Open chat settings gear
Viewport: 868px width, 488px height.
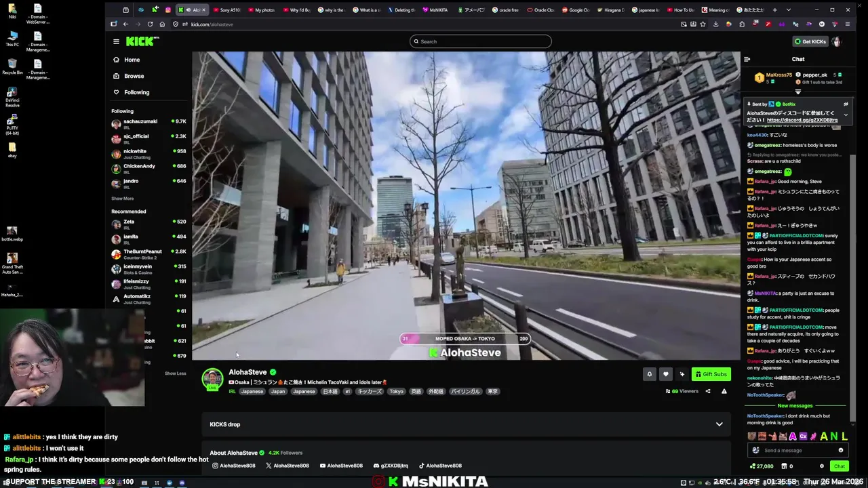coord(822,466)
